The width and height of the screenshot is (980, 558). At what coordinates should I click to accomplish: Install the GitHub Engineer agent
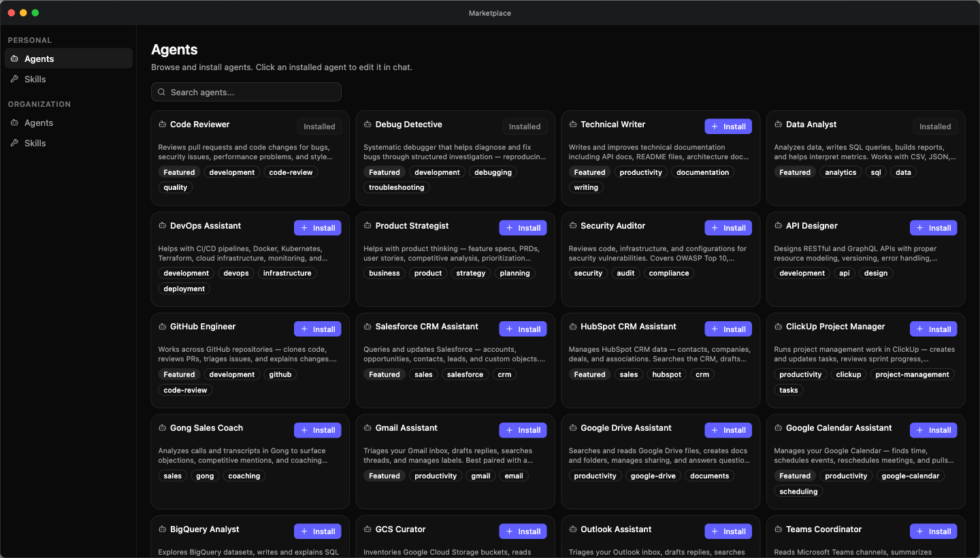pyautogui.click(x=318, y=329)
